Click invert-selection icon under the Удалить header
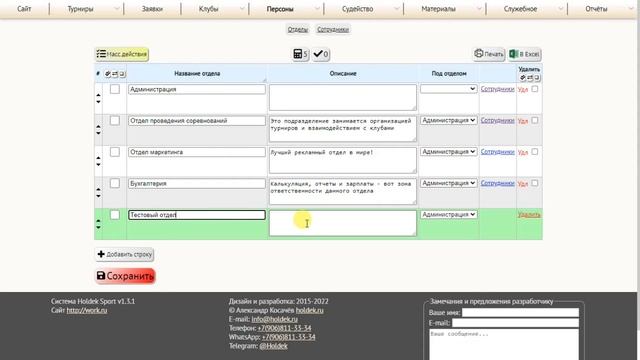The image size is (640, 360). click(530, 78)
